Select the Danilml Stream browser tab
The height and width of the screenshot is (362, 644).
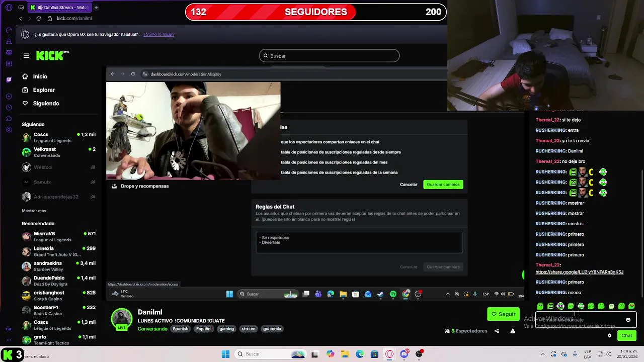pos(60,8)
